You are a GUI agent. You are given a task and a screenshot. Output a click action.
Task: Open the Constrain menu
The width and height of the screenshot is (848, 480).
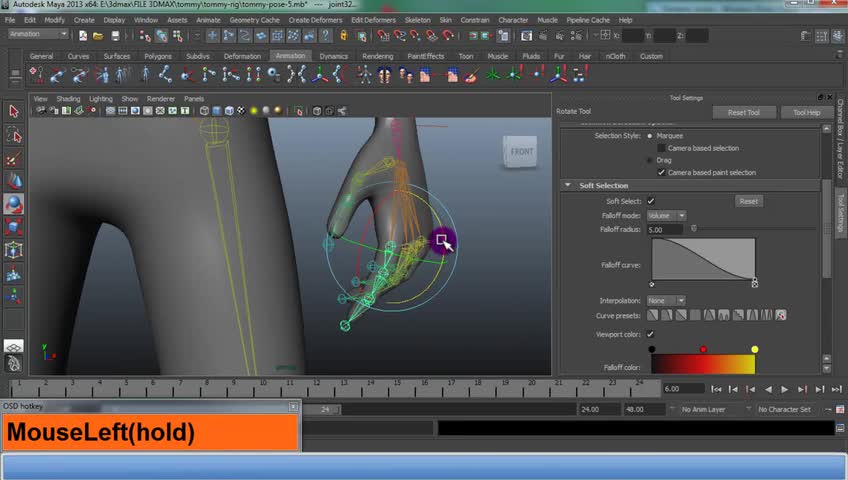pos(475,20)
